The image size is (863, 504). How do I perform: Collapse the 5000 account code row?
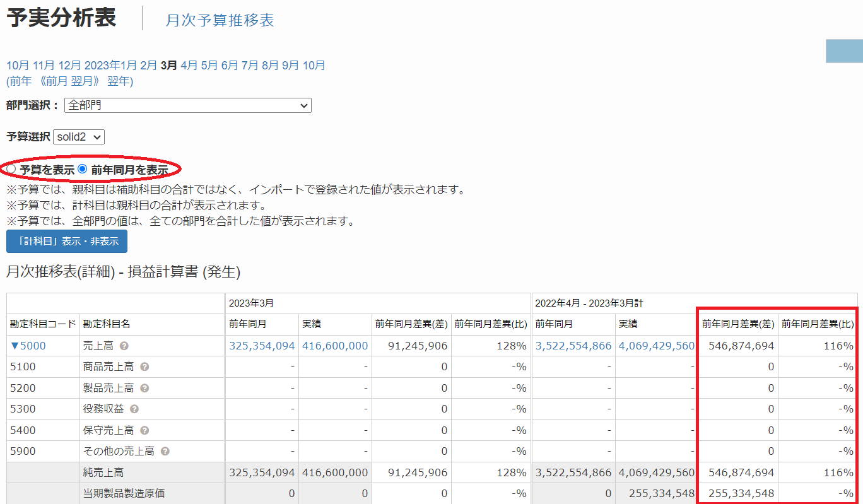click(x=28, y=346)
